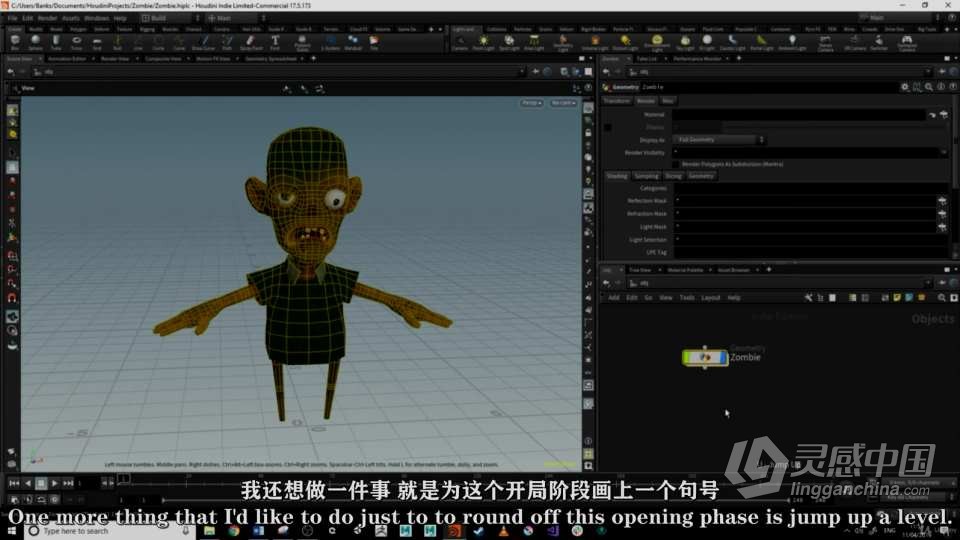Open the parameter pane gear menu
Screen dimensions: 960x540
click(x=905, y=87)
